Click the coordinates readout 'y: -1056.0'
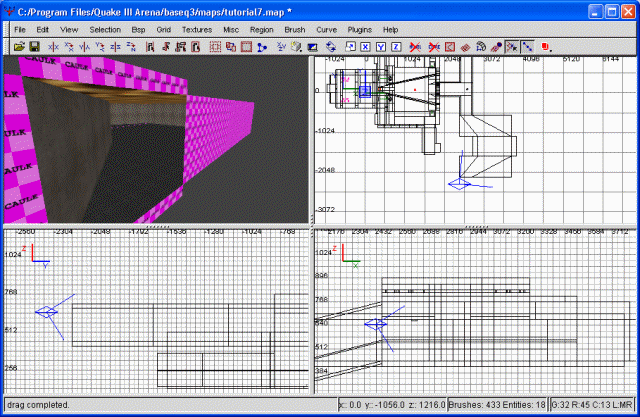This screenshot has width=640, height=417. (x=384, y=405)
